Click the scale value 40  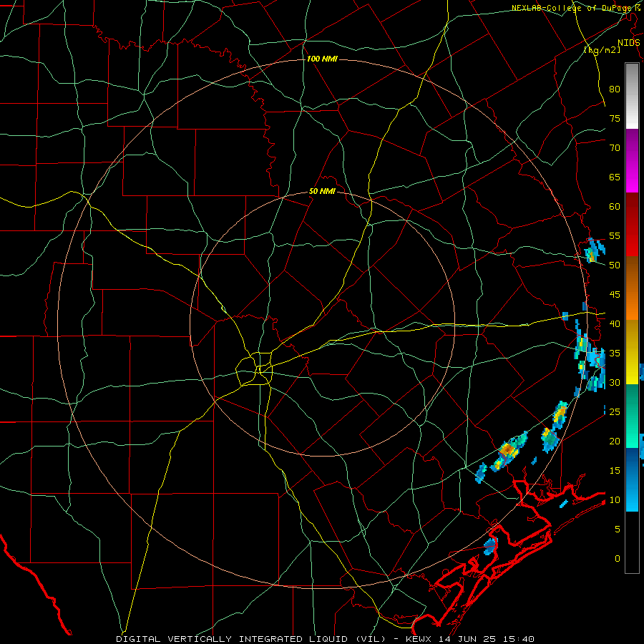[x=615, y=324]
